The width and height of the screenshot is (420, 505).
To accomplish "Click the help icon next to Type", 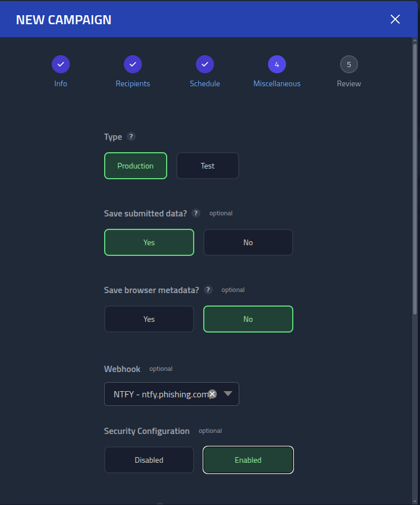I will pos(131,136).
